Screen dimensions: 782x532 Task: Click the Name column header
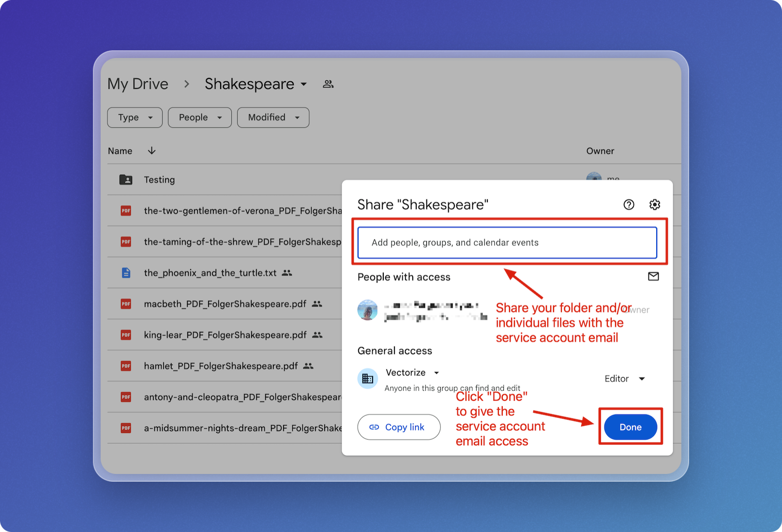(x=120, y=151)
